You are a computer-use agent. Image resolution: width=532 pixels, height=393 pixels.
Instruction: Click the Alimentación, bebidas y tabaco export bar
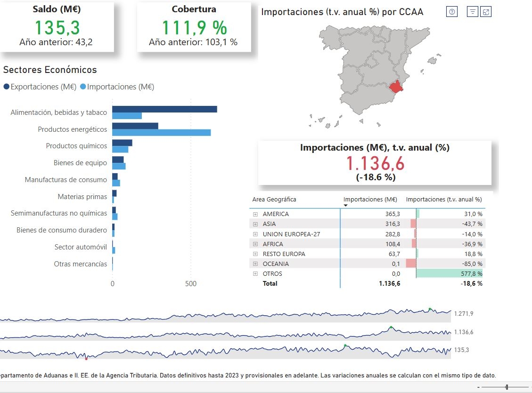(x=165, y=109)
